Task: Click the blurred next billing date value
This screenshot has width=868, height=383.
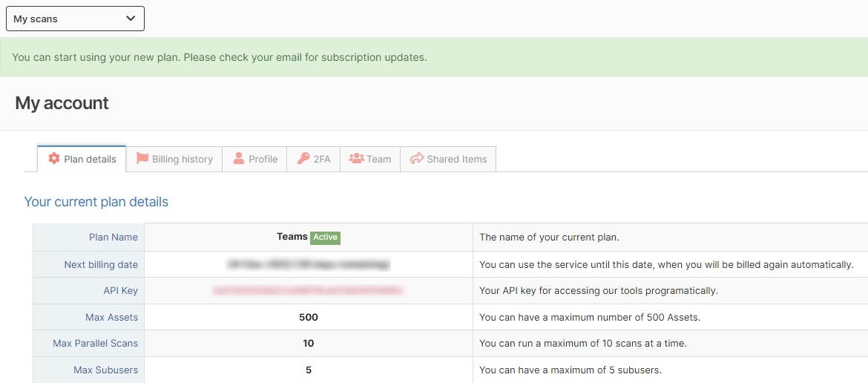Action: [x=309, y=264]
